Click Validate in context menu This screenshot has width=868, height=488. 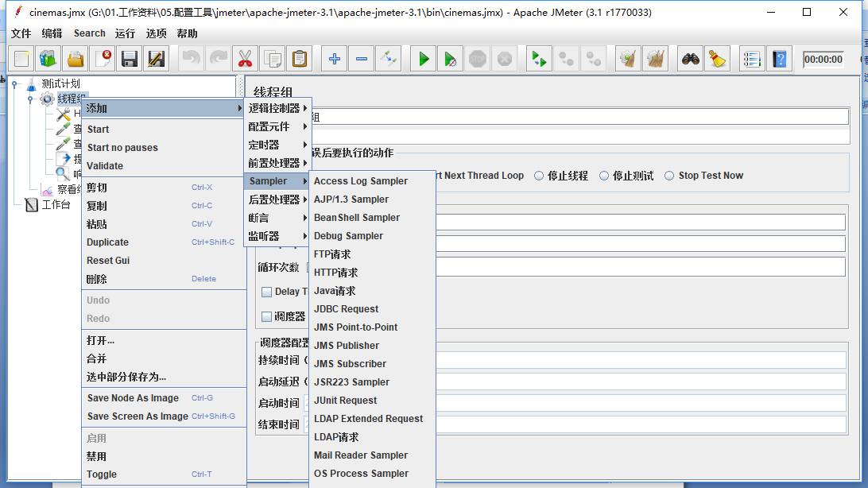163,166
